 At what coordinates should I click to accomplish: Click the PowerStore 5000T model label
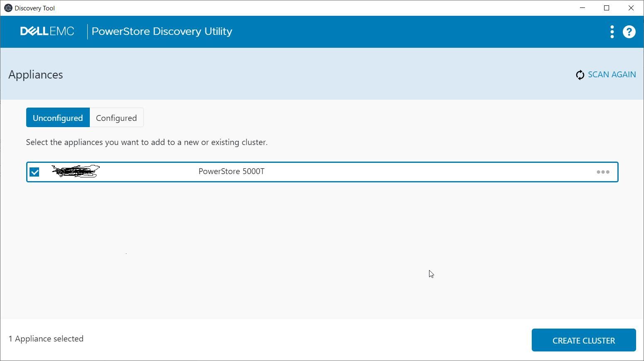coord(231,172)
